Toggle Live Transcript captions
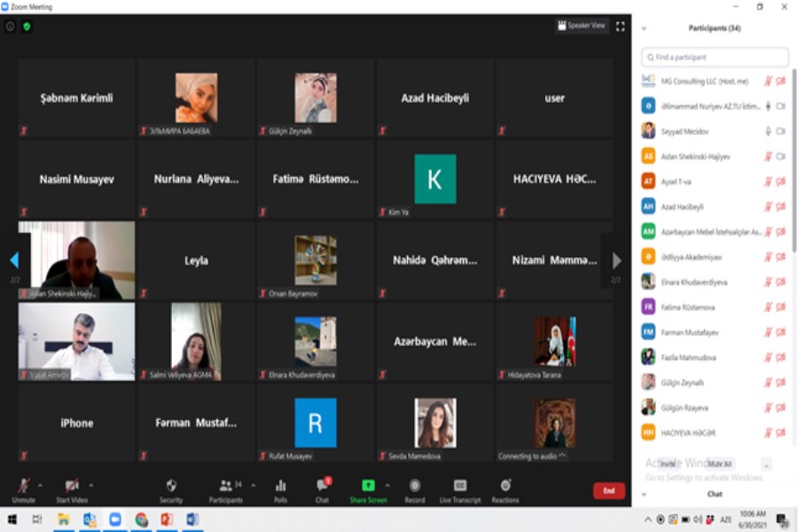This screenshot has width=798, height=532. (x=460, y=489)
